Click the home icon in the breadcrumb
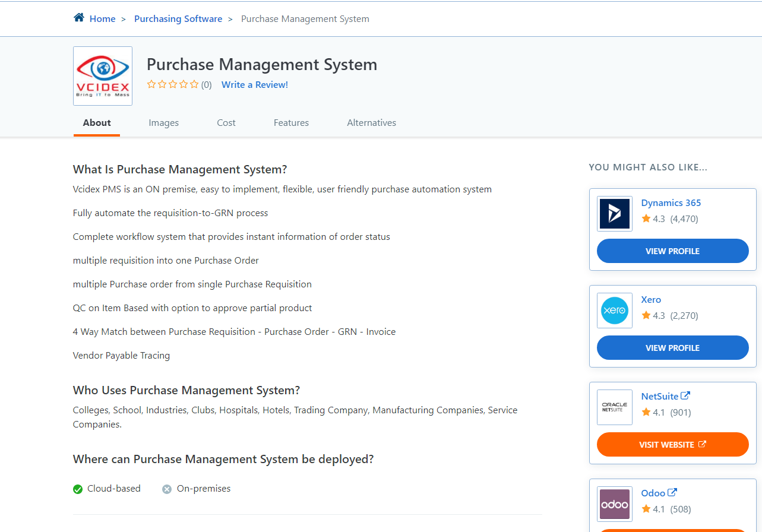This screenshot has width=762, height=532. pyautogui.click(x=78, y=17)
